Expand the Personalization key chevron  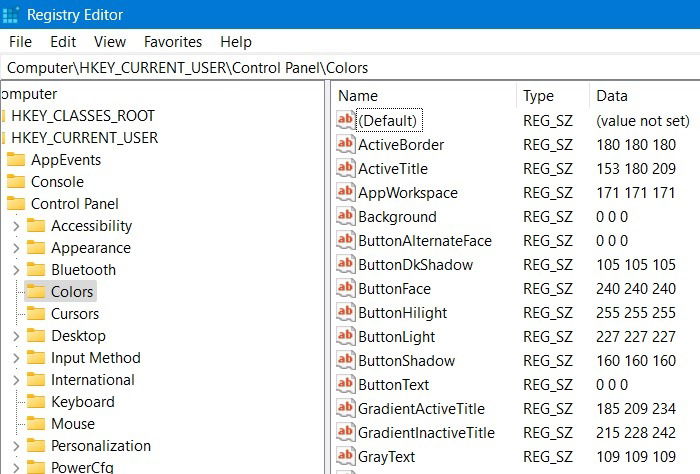[x=16, y=445]
